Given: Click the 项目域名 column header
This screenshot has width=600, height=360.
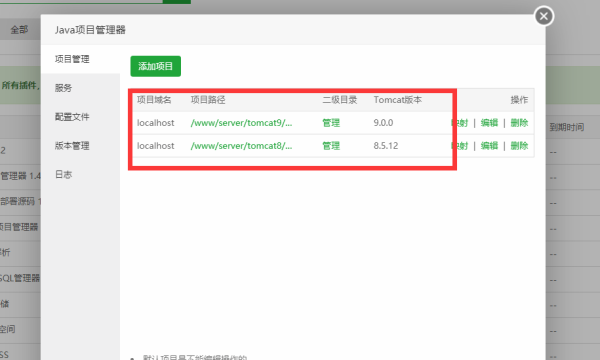Looking at the screenshot, I should click(154, 100).
